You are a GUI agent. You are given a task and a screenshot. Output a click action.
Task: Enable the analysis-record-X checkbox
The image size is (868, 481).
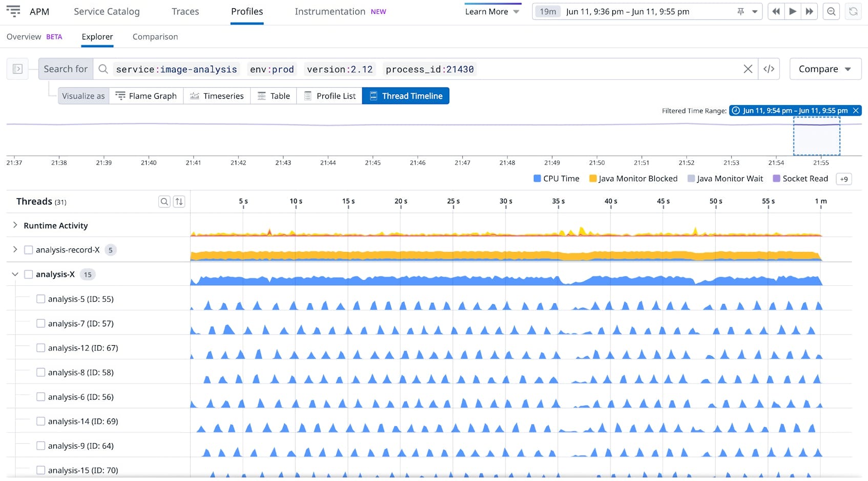pos(28,250)
